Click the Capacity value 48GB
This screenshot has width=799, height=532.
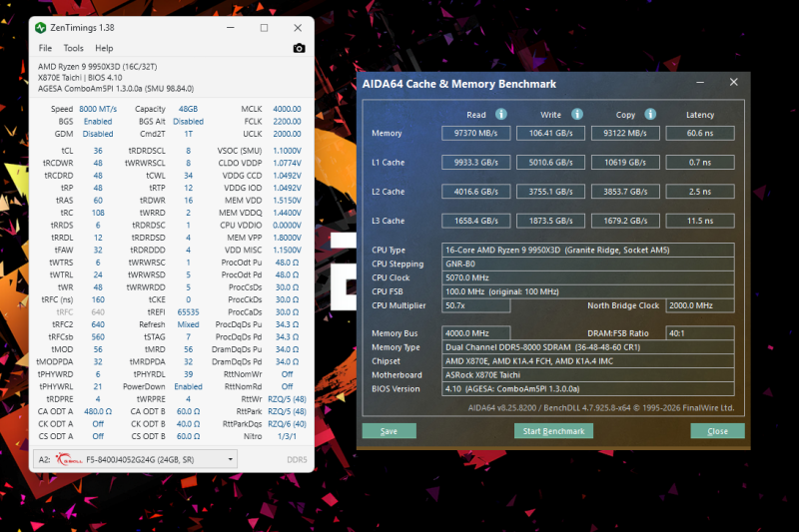pyautogui.click(x=188, y=109)
